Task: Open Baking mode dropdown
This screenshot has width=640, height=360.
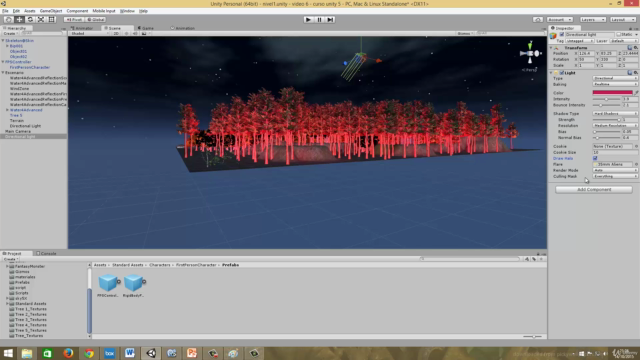Action: point(615,84)
